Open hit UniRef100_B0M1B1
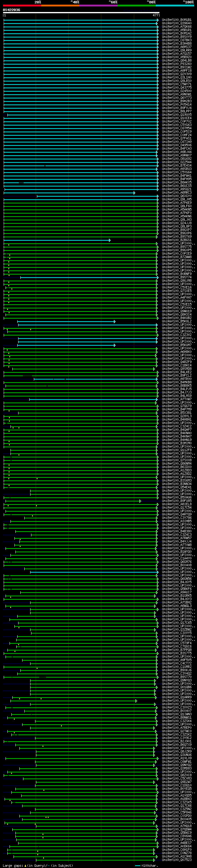This screenshot has height=868, width=197. click(177, 20)
